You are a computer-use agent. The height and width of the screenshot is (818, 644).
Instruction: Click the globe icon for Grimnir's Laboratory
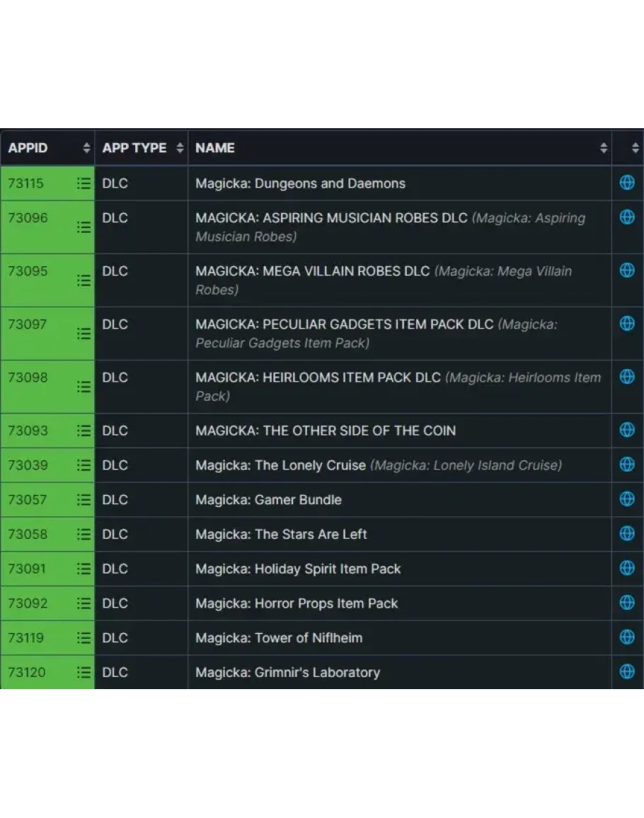[626, 671]
